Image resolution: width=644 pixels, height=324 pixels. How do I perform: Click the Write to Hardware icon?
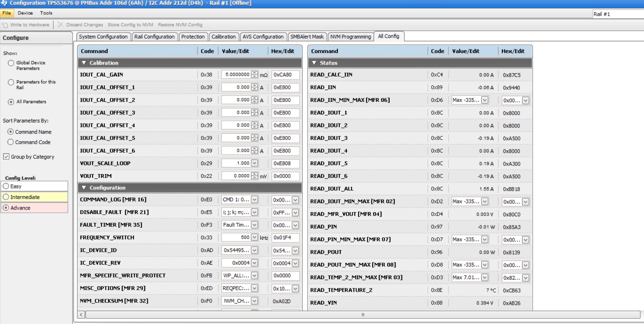5,25
